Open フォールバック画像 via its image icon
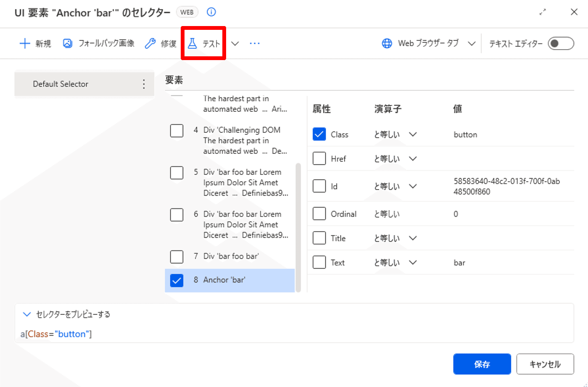Viewport: 588px width, 387px height. (x=67, y=43)
